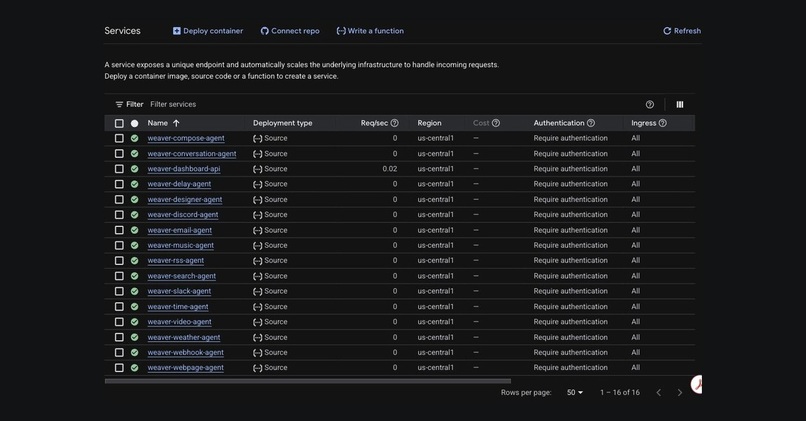Open the weaver-weather-agent service

[x=184, y=337]
